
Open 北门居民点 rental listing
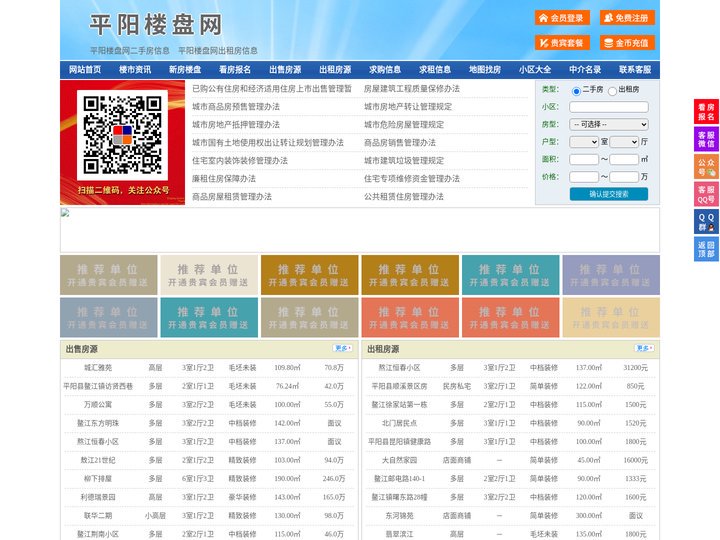point(399,423)
